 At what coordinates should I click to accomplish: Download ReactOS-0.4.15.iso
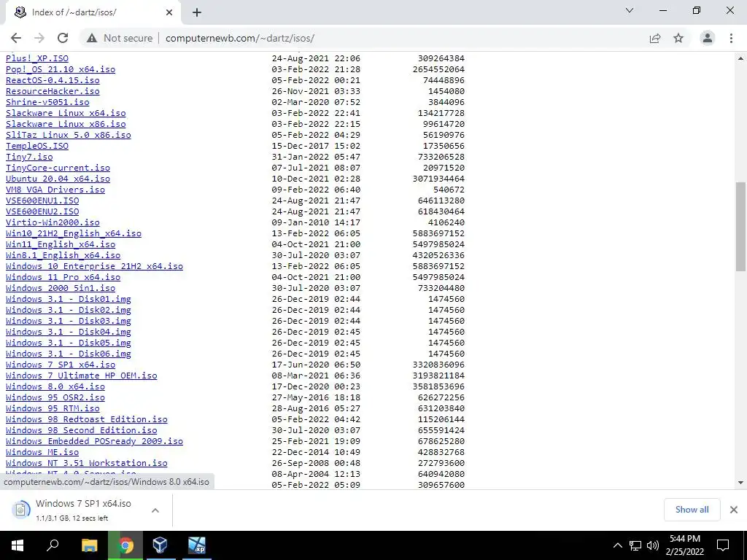click(x=53, y=80)
